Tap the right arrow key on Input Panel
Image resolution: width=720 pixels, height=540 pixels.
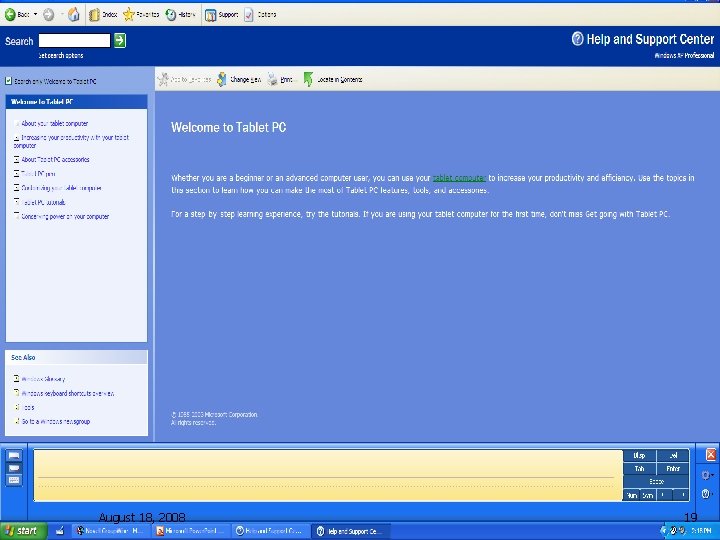681,495
